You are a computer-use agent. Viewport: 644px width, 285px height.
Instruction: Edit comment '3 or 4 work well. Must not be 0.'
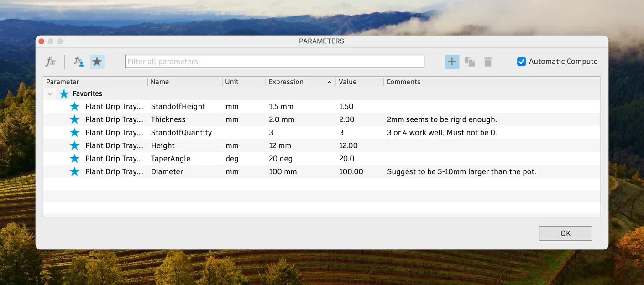pos(442,132)
